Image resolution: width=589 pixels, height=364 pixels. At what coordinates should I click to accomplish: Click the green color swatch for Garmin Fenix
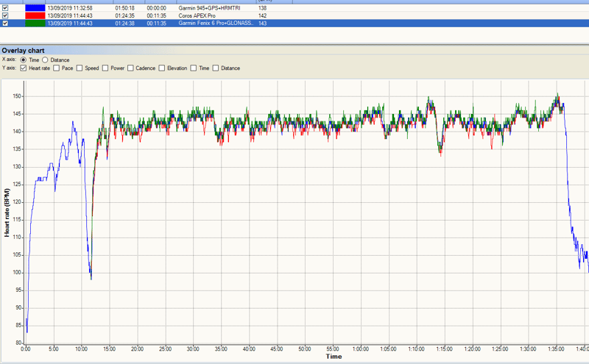coord(35,24)
